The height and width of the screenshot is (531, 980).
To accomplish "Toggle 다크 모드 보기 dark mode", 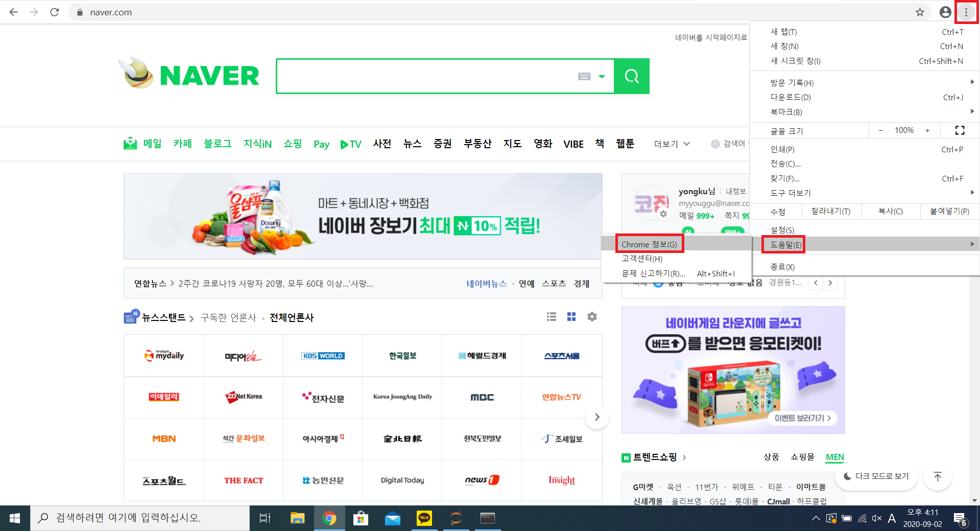I will [876, 476].
